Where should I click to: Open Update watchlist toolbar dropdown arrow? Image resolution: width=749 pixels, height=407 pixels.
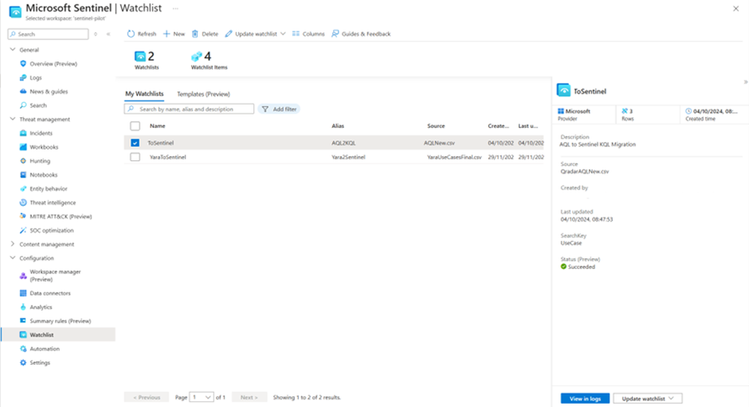[283, 34]
